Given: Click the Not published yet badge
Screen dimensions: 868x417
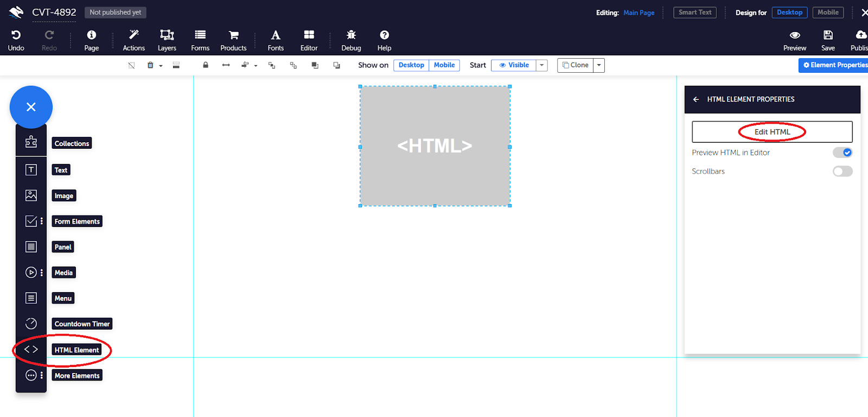Looking at the screenshot, I should tap(115, 12).
